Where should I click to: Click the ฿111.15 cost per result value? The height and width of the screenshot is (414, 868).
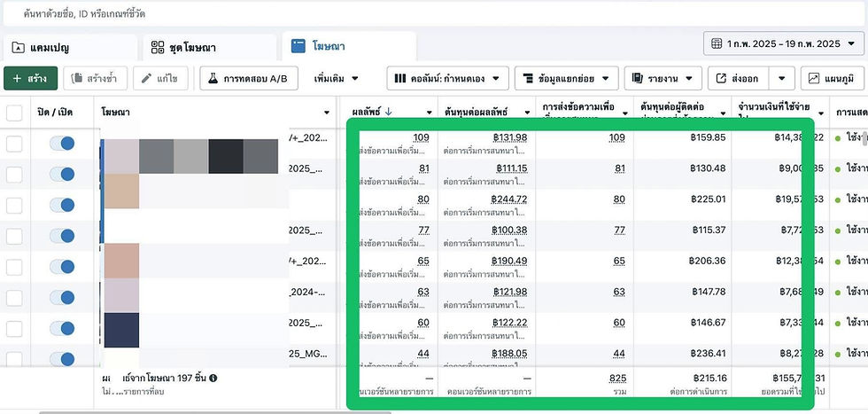point(512,168)
